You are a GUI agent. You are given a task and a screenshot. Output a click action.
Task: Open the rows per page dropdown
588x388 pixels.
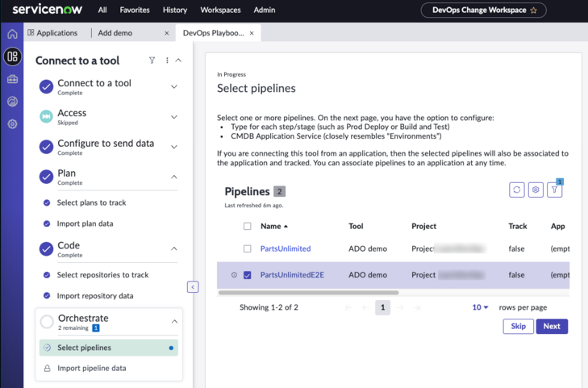click(480, 308)
